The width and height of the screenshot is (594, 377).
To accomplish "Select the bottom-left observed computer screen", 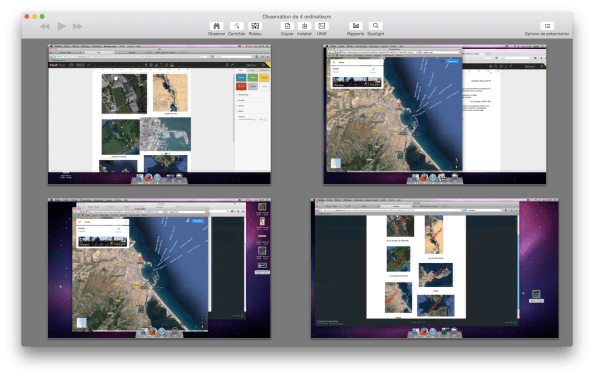I will coord(159,268).
